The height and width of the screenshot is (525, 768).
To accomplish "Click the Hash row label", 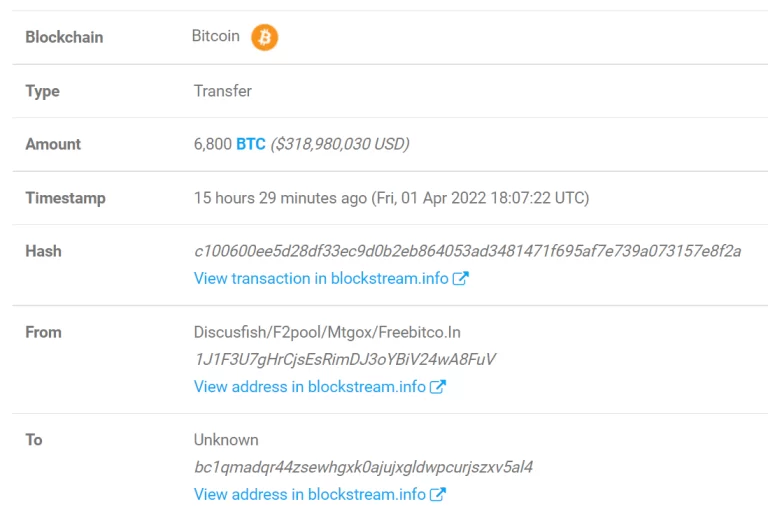I will [43, 251].
